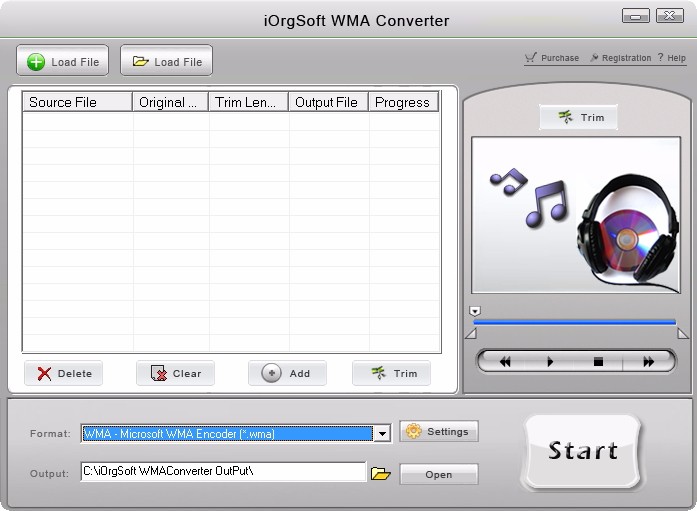Viewport: 697px width, 511px height.
Task: Click the Trim Len... column header
Action: [x=248, y=102]
